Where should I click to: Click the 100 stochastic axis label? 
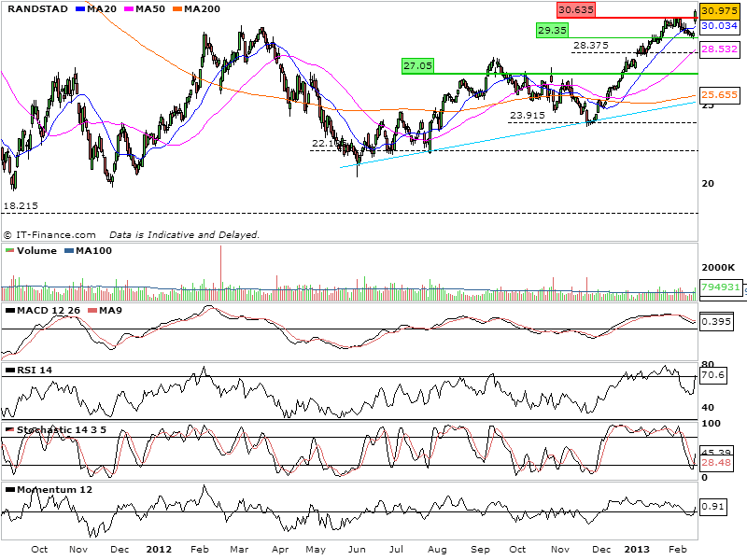(712, 424)
